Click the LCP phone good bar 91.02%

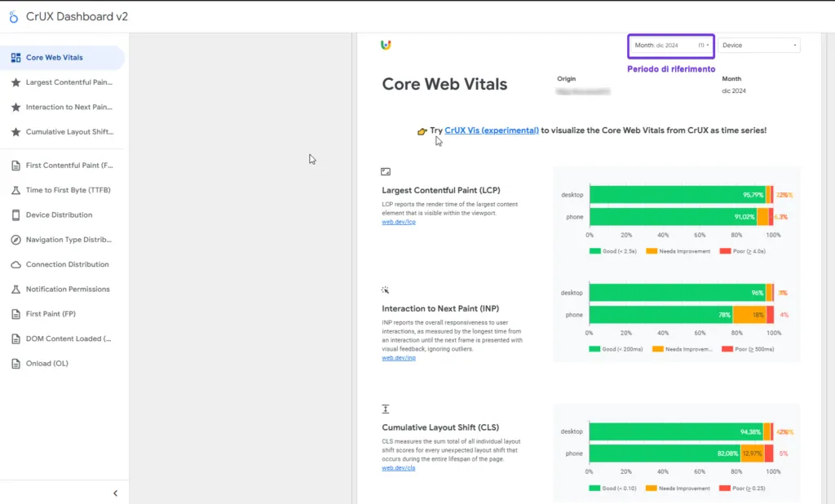tap(673, 217)
